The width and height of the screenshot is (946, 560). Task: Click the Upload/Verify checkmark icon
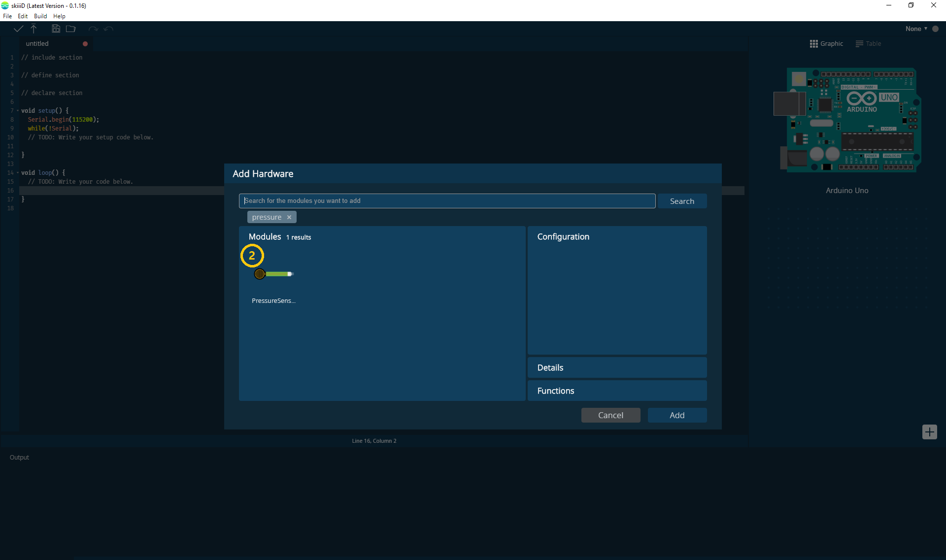click(18, 28)
